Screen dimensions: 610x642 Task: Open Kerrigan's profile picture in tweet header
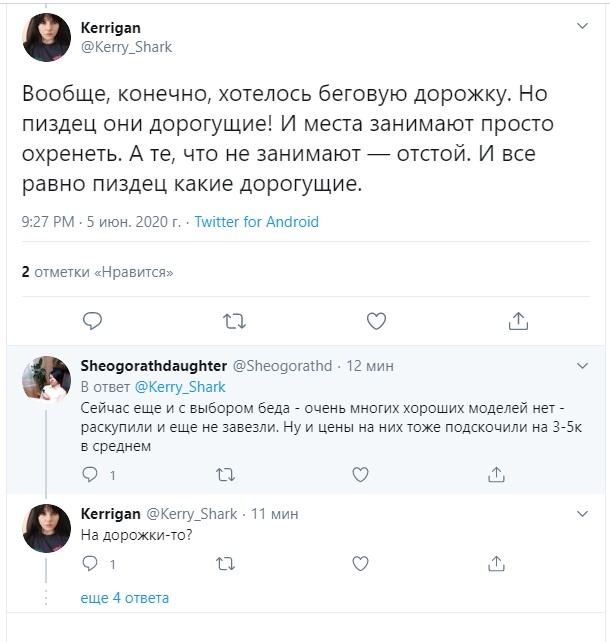pos(46,38)
